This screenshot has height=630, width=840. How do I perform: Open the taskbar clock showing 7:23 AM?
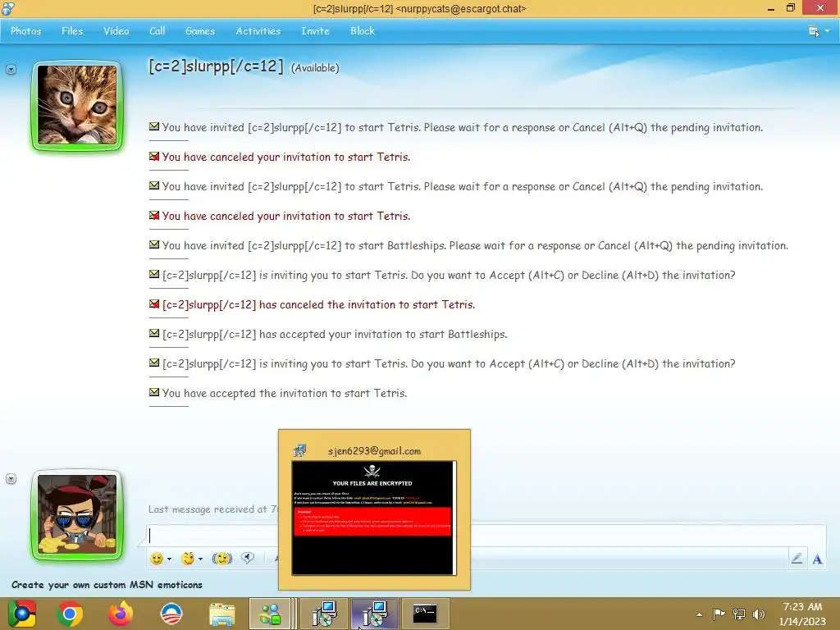click(802, 614)
